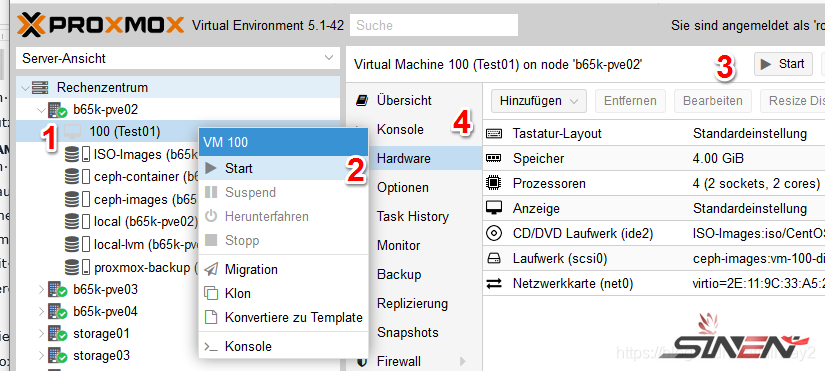Click the b65k-pve04 node icon
The height and width of the screenshot is (371, 825).
[x=57, y=312]
